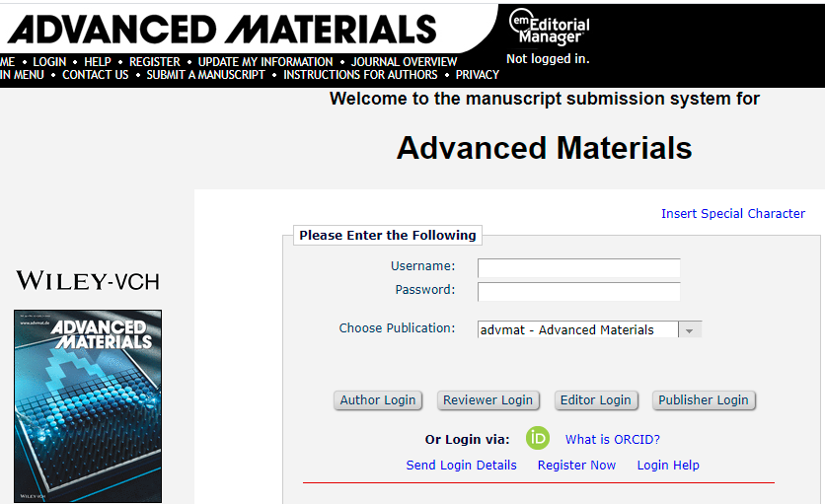Open the Register Now link
This screenshot has width=825, height=504.
(x=576, y=466)
